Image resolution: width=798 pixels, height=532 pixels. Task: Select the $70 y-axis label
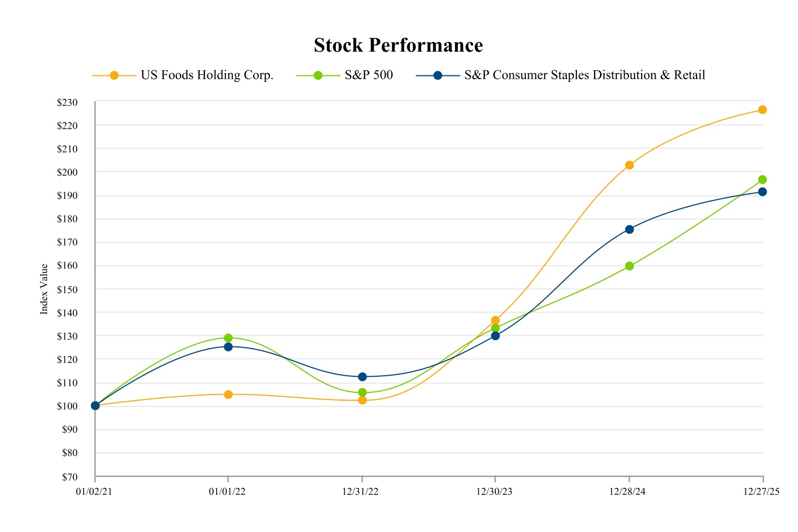pyautogui.click(x=69, y=477)
